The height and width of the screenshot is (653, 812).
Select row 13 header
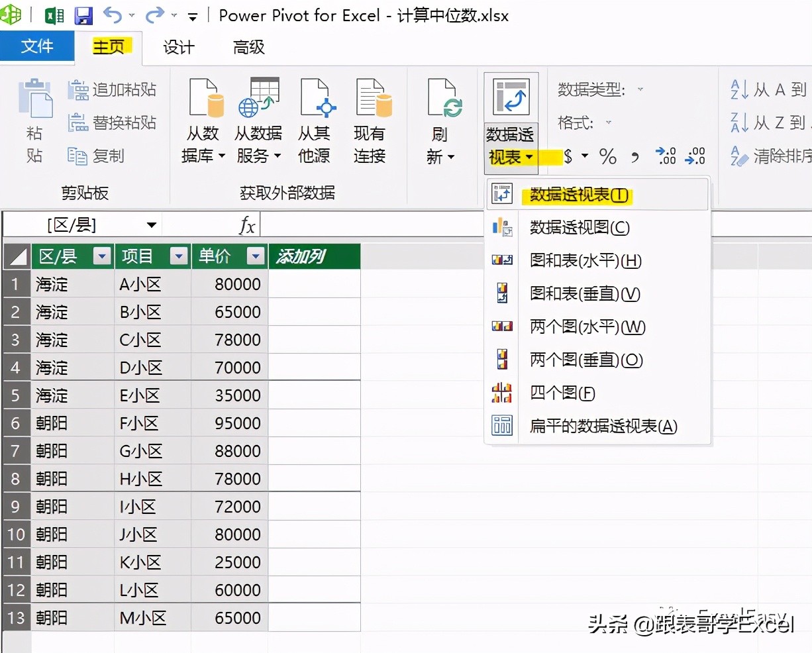(17, 618)
